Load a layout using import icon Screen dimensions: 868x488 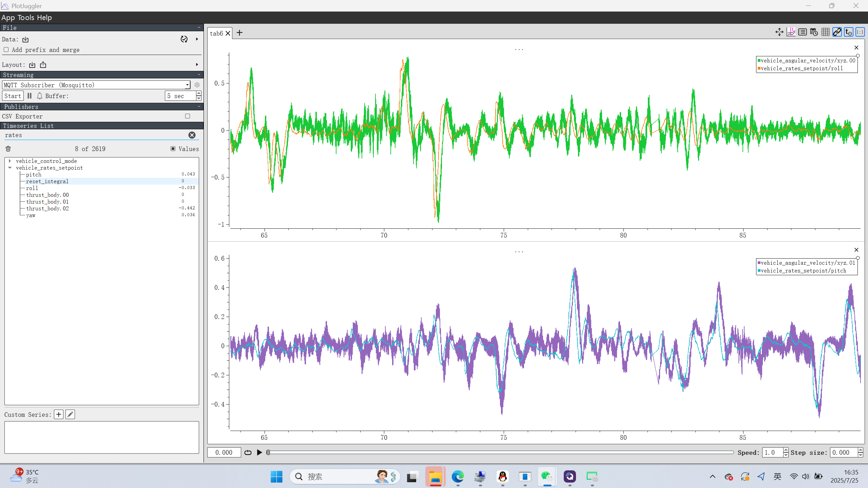(32, 65)
